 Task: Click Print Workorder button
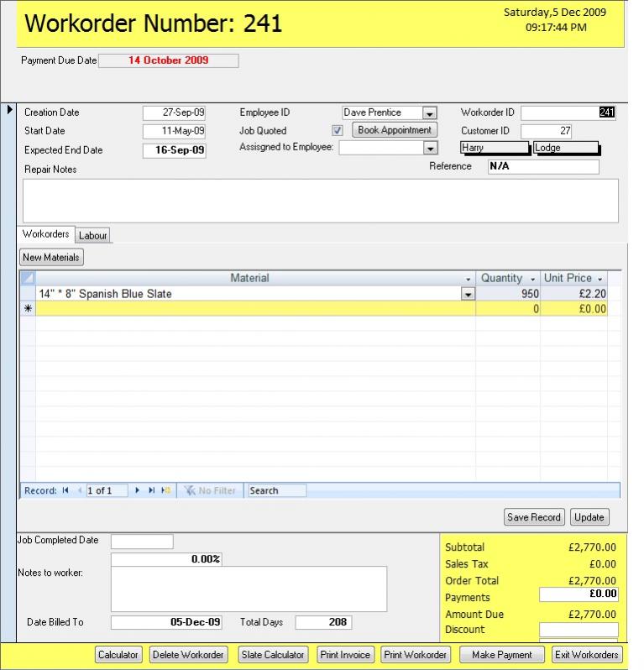coord(415,655)
